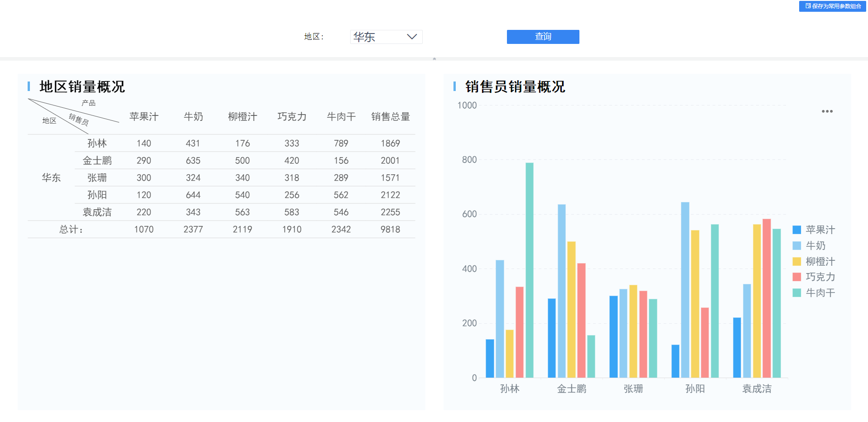Image resolution: width=868 pixels, height=422 pixels.
Task: Select the grand total cell 9818
Action: pyautogui.click(x=390, y=230)
